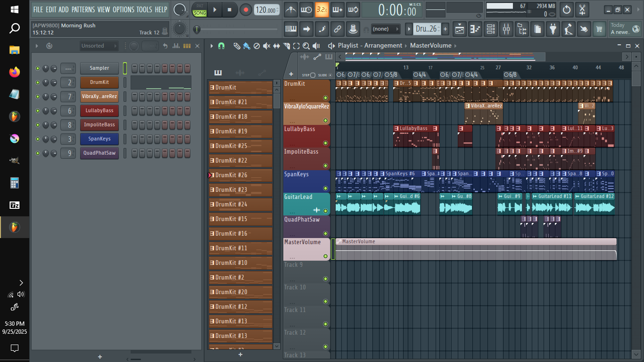Select the Draw pencil tool in playlist

[x=237, y=46]
